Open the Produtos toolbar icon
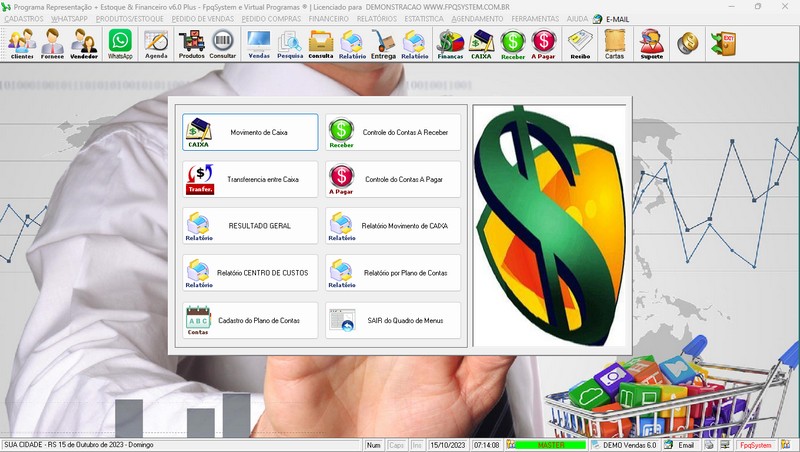The width and height of the screenshot is (800, 452). [x=191, y=44]
